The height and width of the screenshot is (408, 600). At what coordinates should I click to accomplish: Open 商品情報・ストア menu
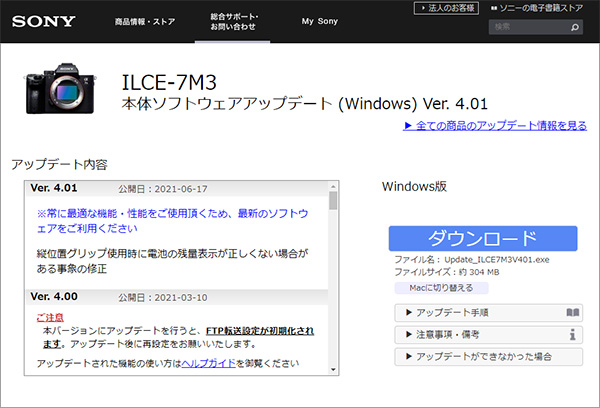point(145,21)
